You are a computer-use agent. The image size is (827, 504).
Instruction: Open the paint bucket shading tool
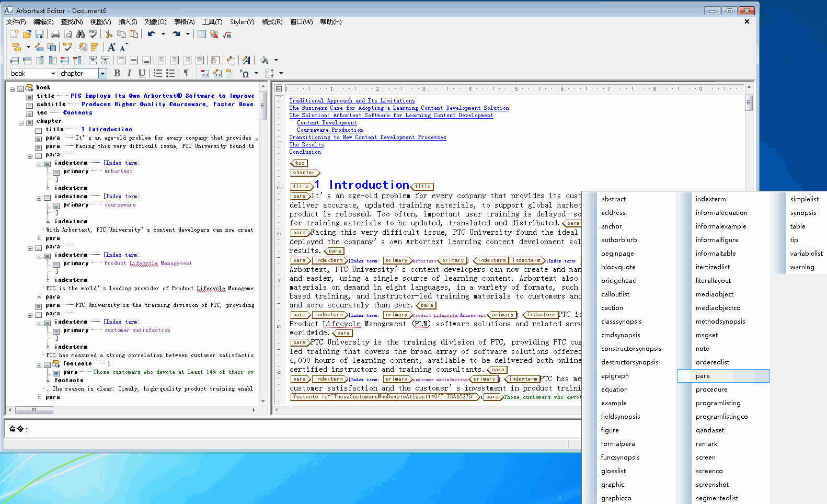265,60
